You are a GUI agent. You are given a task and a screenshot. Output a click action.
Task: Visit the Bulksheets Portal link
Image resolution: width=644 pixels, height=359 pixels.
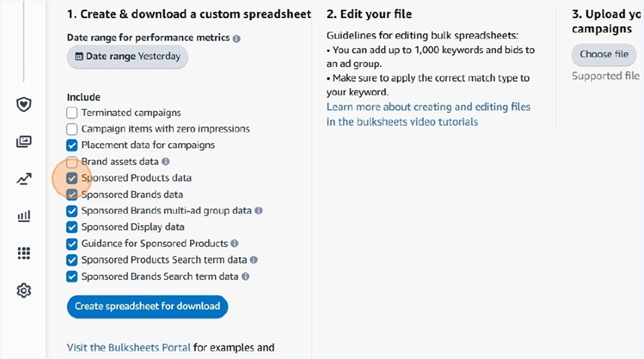pyautogui.click(x=129, y=347)
